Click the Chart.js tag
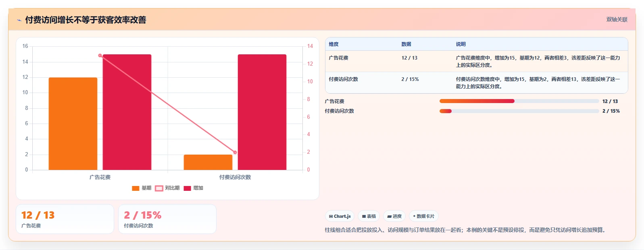The height and width of the screenshot is (250, 644). pyautogui.click(x=340, y=216)
